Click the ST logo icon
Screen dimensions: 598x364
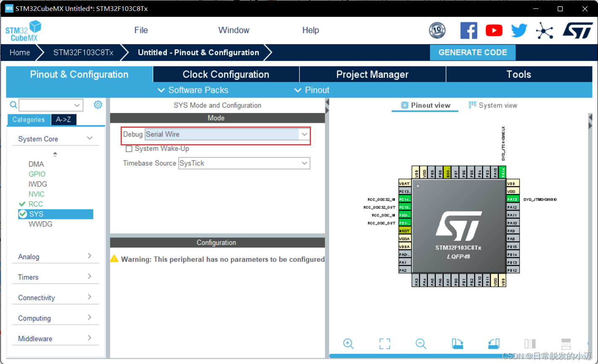point(577,30)
